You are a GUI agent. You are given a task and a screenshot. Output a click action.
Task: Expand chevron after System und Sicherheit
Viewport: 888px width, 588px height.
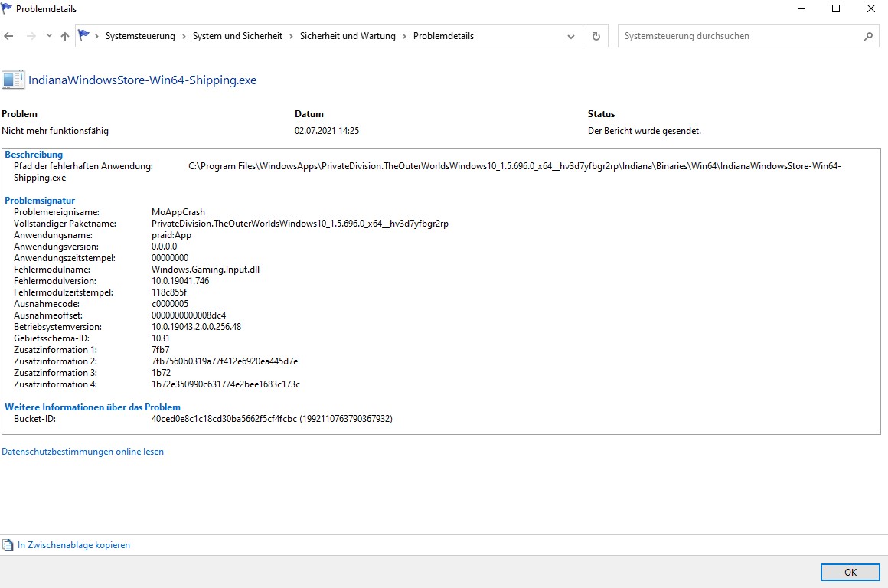291,36
